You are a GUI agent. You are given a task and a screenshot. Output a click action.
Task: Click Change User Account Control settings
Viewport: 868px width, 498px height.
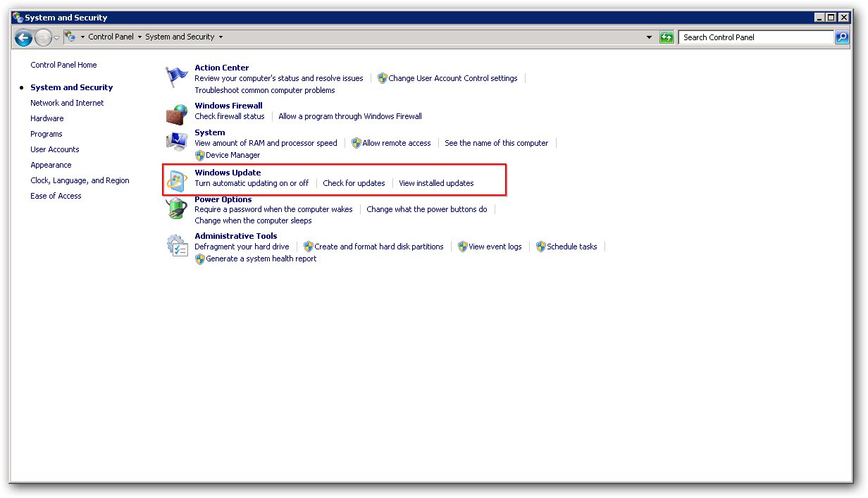(x=453, y=78)
